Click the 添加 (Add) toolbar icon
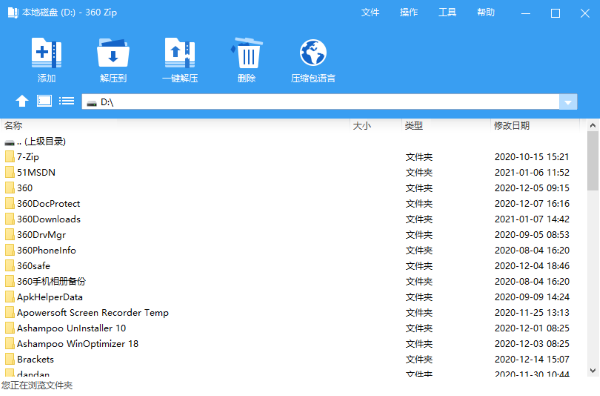Image resolution: width=600 pixels, height=396 pixels. (46, 53)
